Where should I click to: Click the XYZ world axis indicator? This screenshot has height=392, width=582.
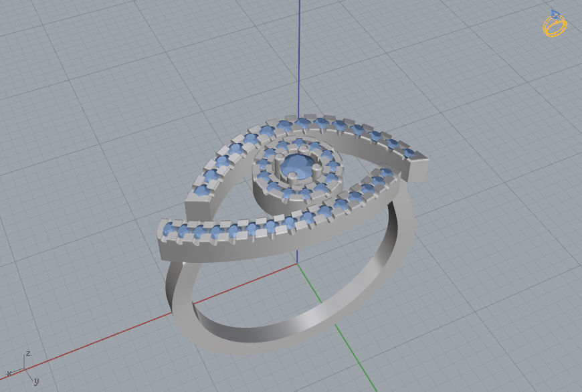point(23,367)
